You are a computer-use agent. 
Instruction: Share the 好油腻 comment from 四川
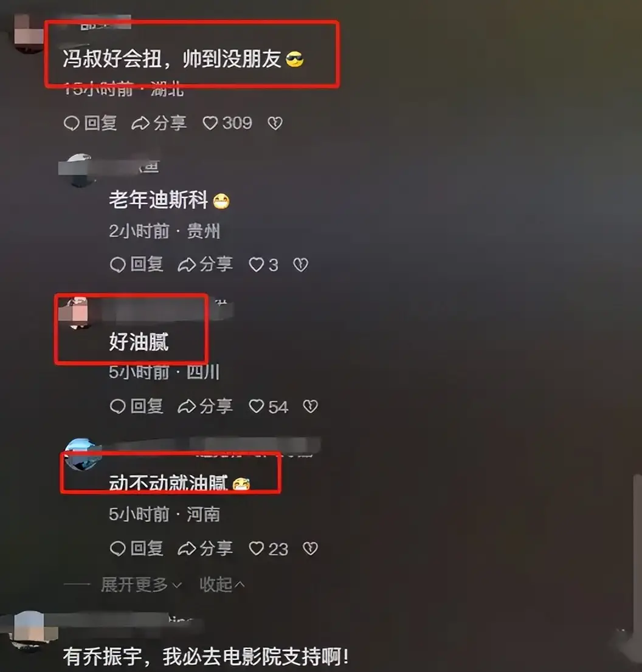[205, 406]
